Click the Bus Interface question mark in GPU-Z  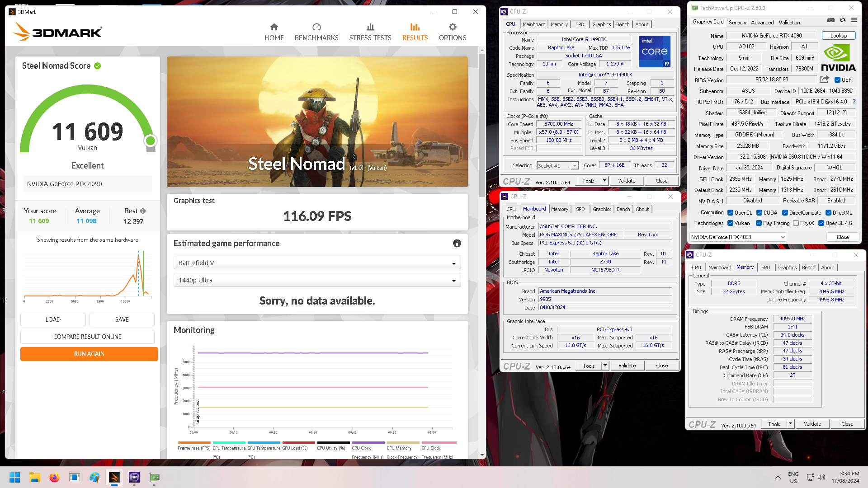pos(854,102)
